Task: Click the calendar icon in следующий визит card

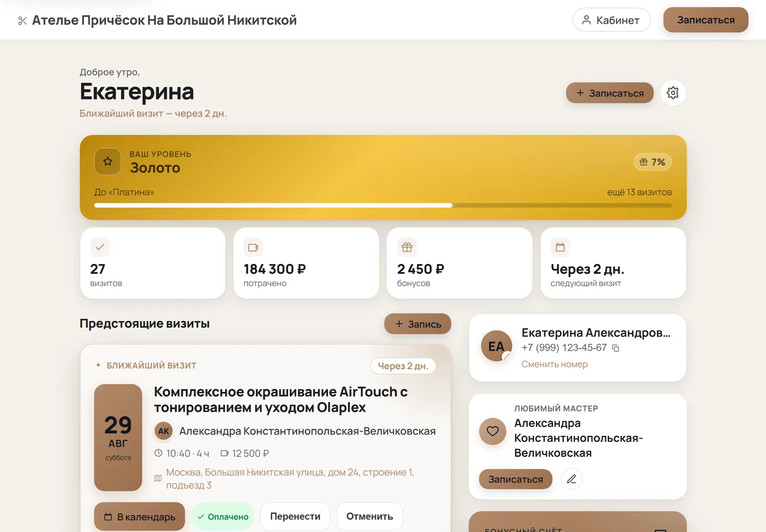Action: coord(560,247)
